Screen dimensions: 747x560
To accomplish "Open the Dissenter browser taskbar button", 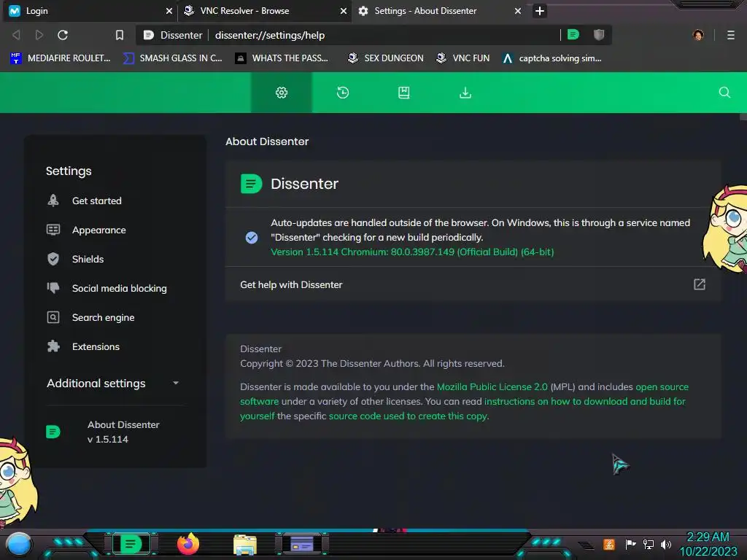I will pyautogui.click(x=131, y=544).
